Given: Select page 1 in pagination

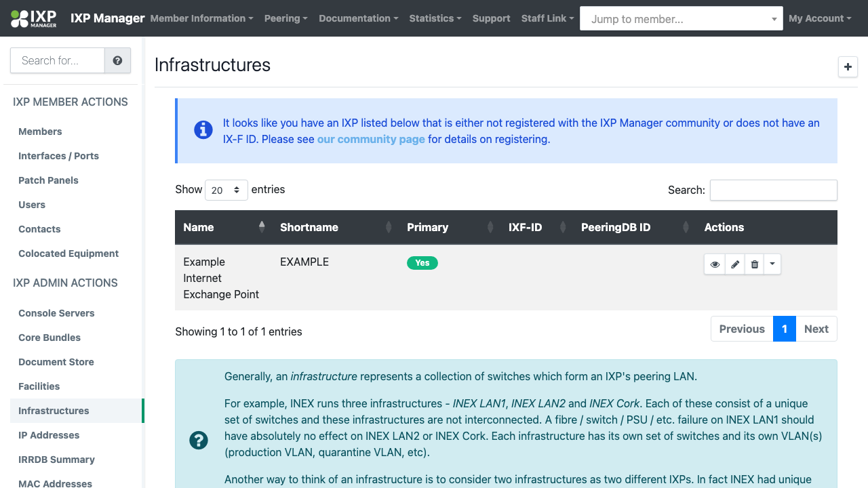Looking at the screenshot, I should pos(785,329).
